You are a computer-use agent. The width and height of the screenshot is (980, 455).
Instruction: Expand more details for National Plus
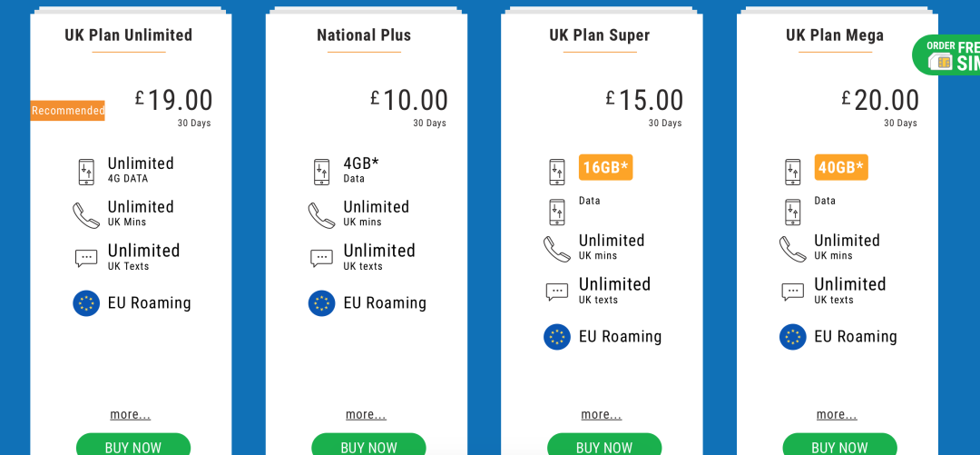coord(366,414)
